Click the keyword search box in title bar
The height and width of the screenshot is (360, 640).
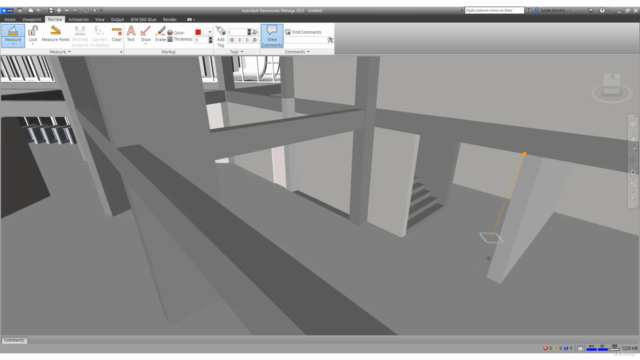(x=494, y=10)
